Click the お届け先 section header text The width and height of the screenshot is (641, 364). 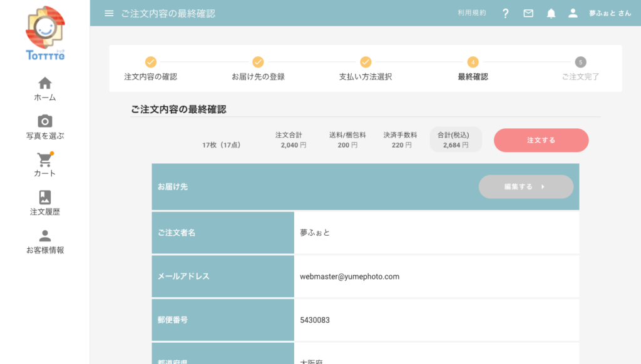click(173, 187)
